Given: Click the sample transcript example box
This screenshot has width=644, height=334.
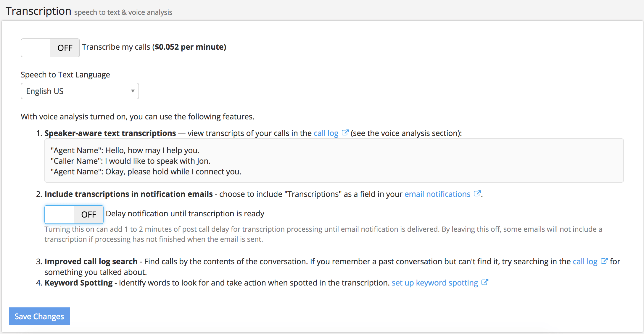Looking at the screenshot, I should pyautogui.click(x=334, y=161).
